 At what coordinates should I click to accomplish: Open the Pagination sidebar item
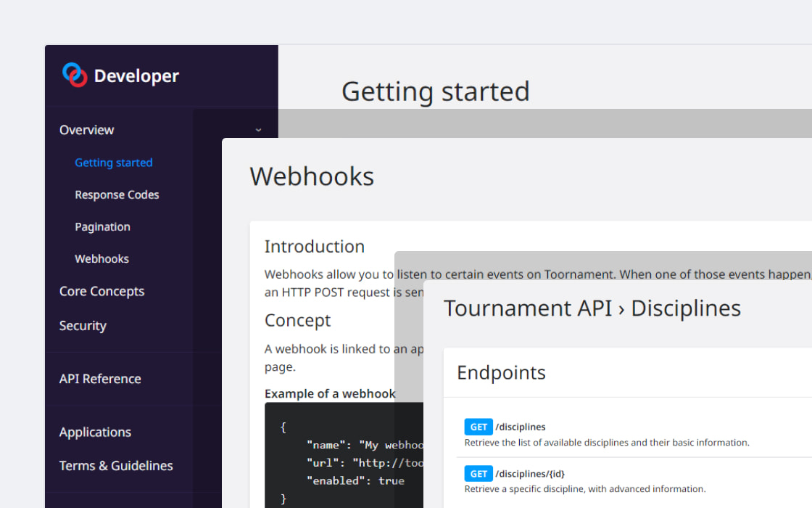click(102, 226)
